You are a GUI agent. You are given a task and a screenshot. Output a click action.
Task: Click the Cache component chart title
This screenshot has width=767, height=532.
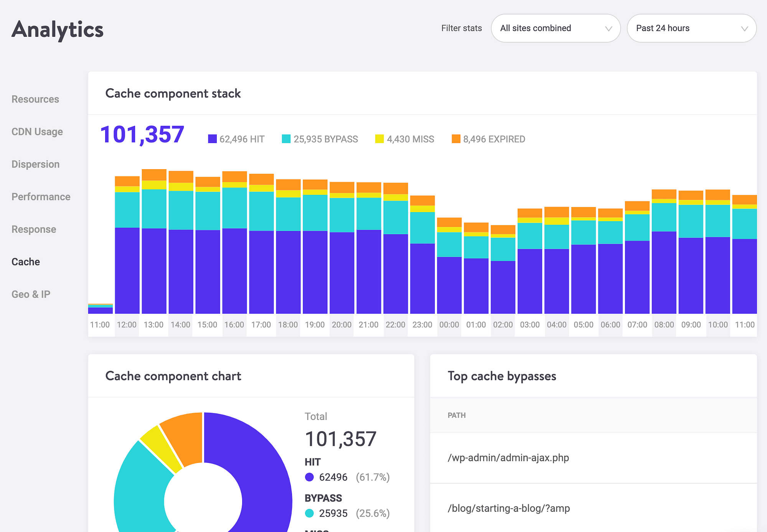pyautogui.click(x=173, y=376)
